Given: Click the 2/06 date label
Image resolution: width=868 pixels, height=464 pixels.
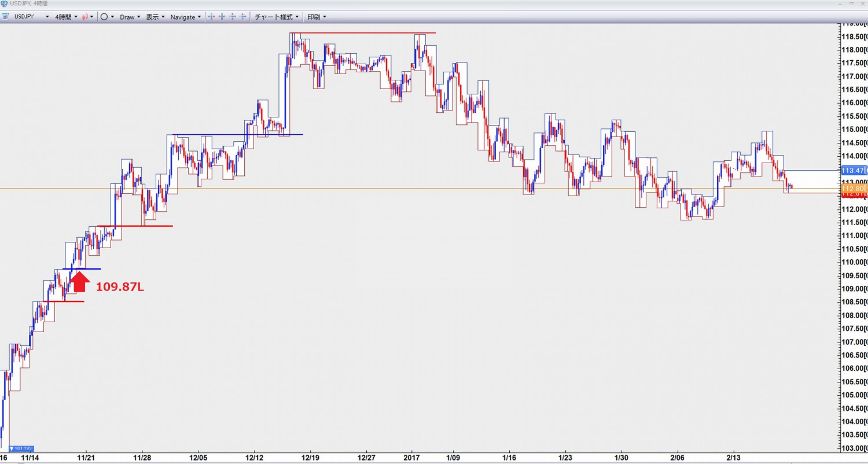Looking at the screenshot, I should point(678,457).
